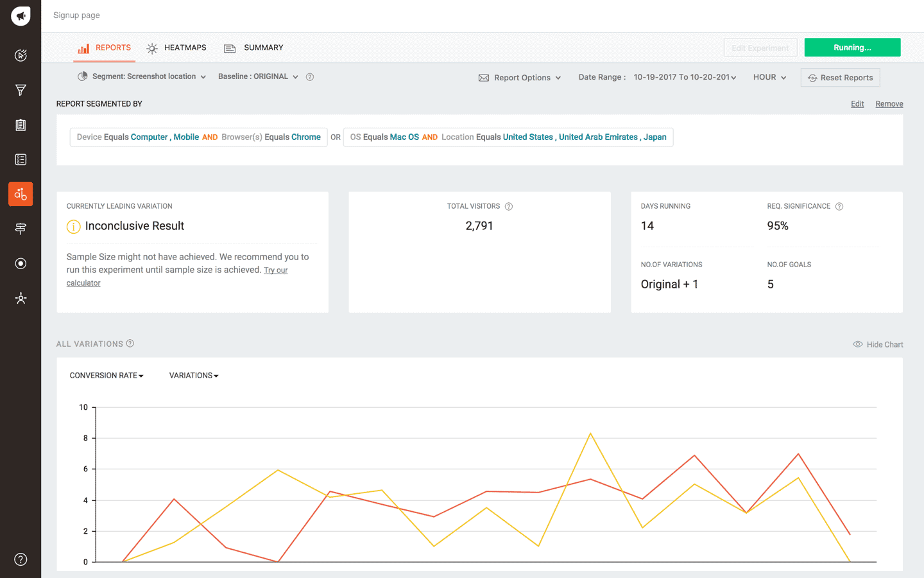Image resolution: width=924 pixels, height=578 pixels.
Task: Click the date range field
Action: coord(684,77)
